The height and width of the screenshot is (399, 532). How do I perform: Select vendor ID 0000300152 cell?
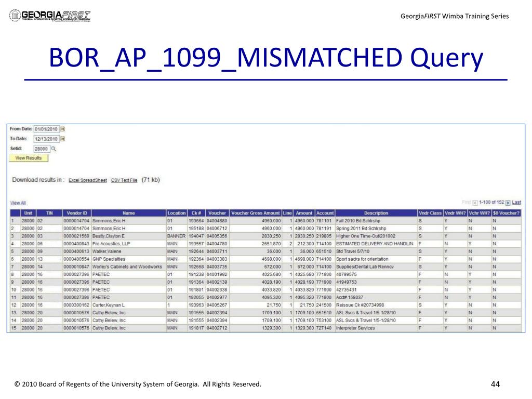[77, 305]
